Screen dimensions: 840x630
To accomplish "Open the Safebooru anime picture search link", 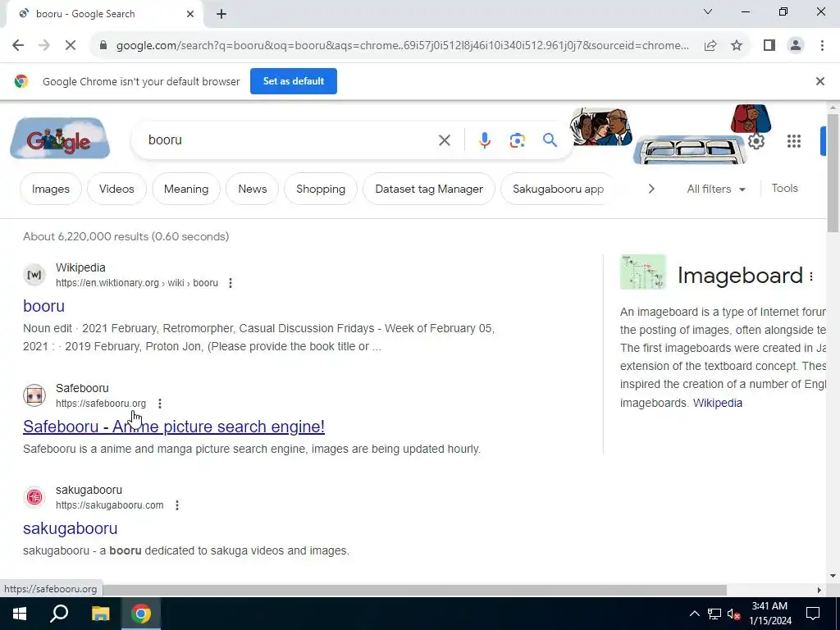I will [174, 427].
